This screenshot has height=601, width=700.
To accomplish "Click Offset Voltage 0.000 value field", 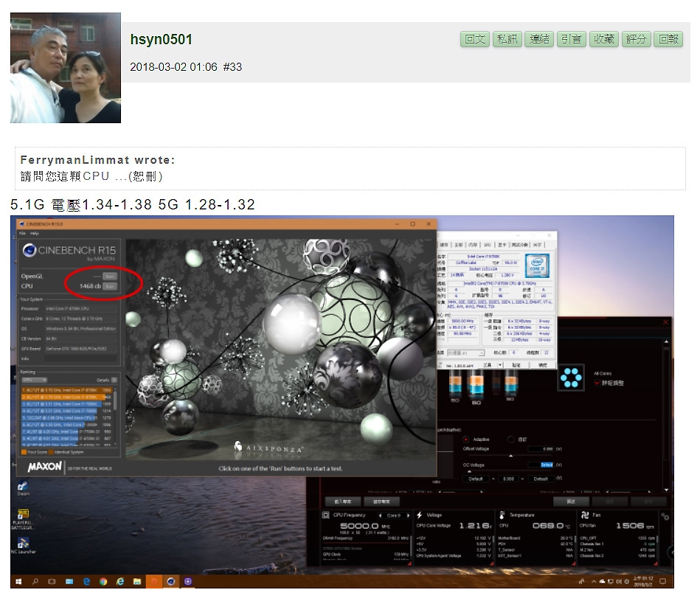I will 541,449.
